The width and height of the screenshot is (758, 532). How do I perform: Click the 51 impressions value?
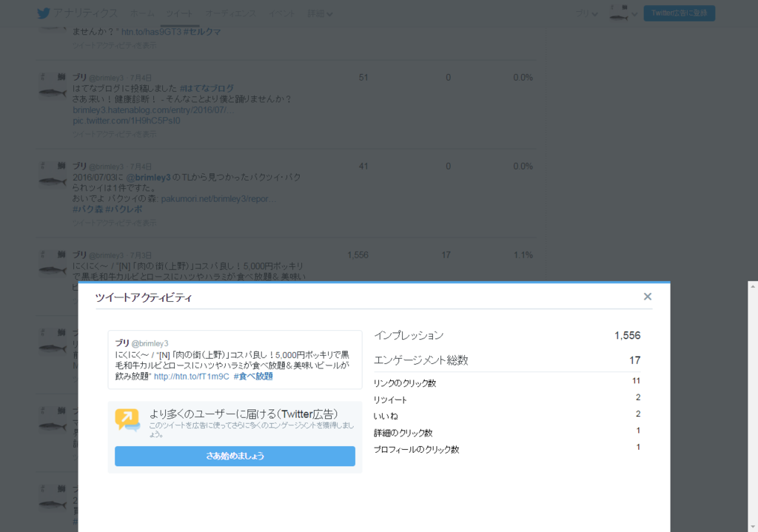pyautogui.click(x=363, y=77)
